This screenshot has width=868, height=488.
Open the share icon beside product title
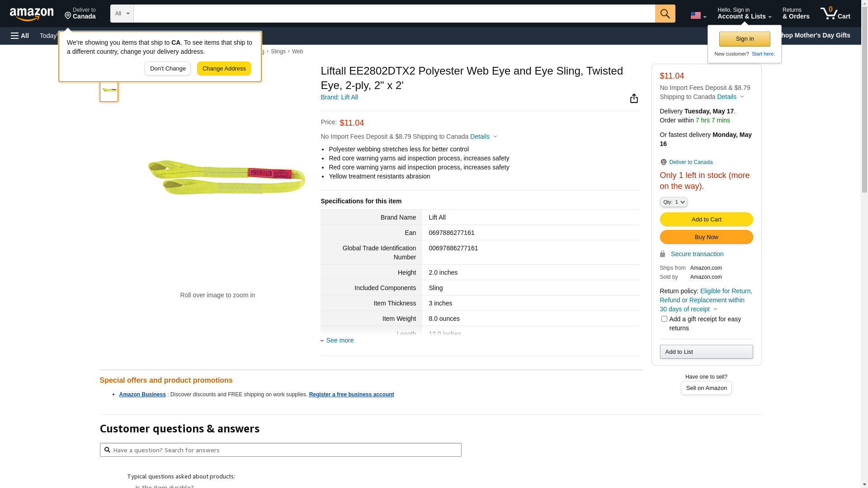coord(634,99)
